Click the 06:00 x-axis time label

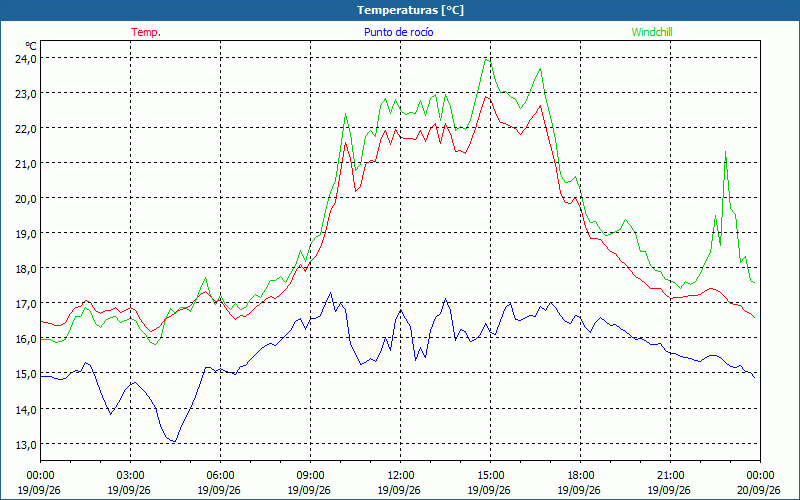(220, 476)
